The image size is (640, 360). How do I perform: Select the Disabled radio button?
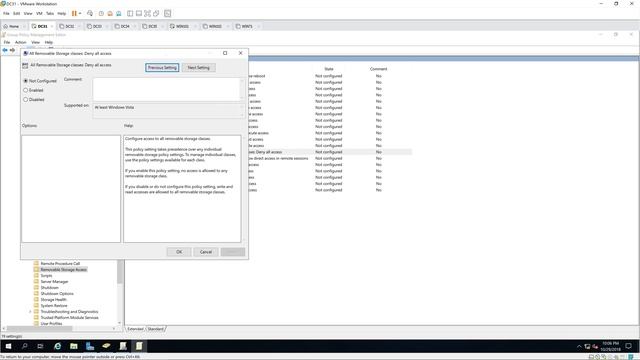click(26, 100)
